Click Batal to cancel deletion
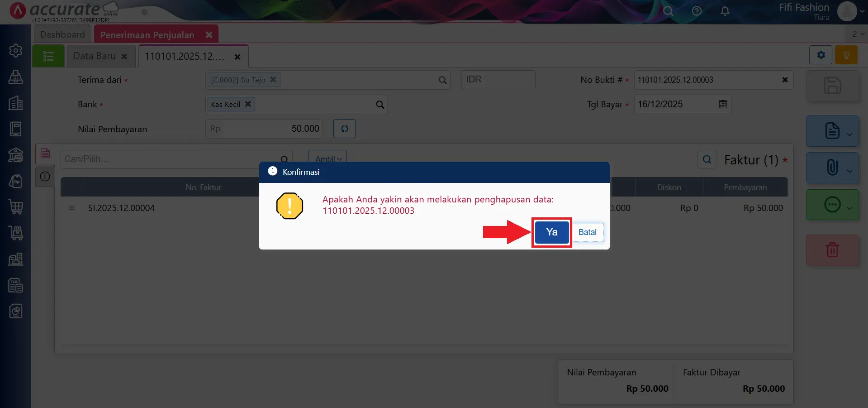868x408 pixels. (588, 232)
